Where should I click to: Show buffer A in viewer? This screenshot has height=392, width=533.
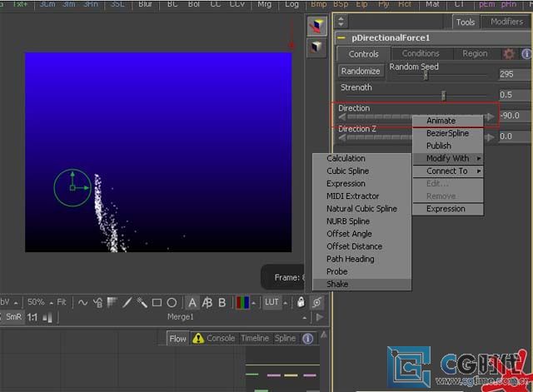tap(192, 302)
